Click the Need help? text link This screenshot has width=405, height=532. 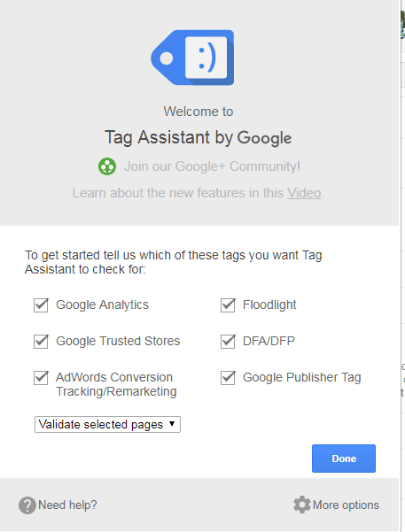(67, 505)
